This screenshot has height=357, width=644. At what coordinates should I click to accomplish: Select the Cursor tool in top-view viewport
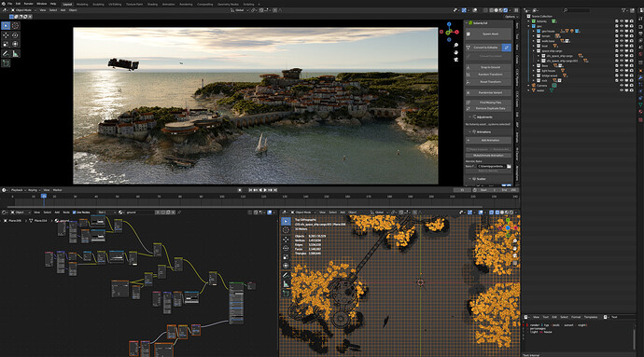[x=286, y=230]
